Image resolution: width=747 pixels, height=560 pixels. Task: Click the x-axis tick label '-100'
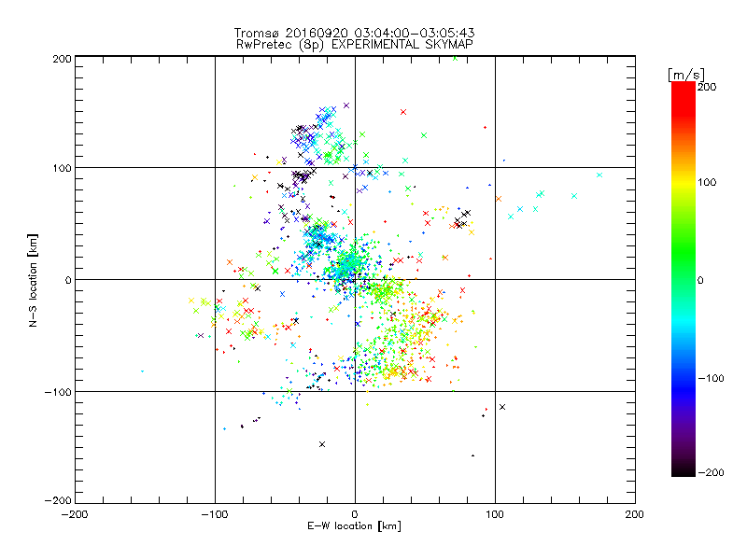click(215, 514)
